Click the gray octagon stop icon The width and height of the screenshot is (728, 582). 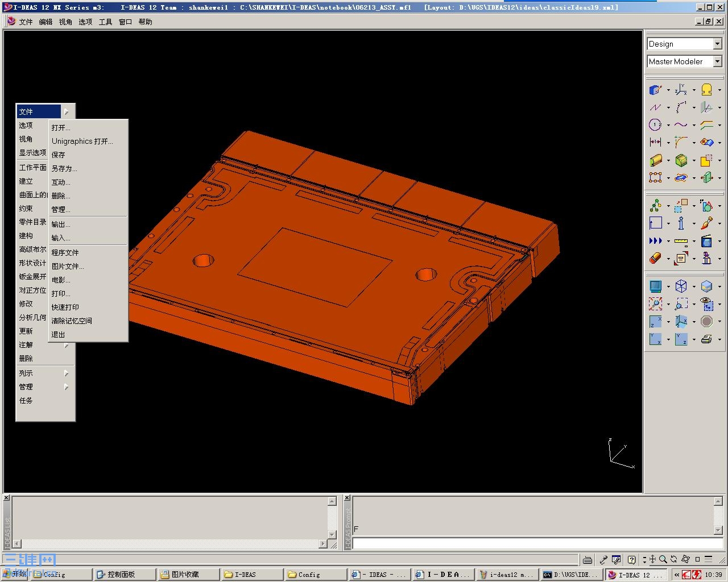[706, 322]
